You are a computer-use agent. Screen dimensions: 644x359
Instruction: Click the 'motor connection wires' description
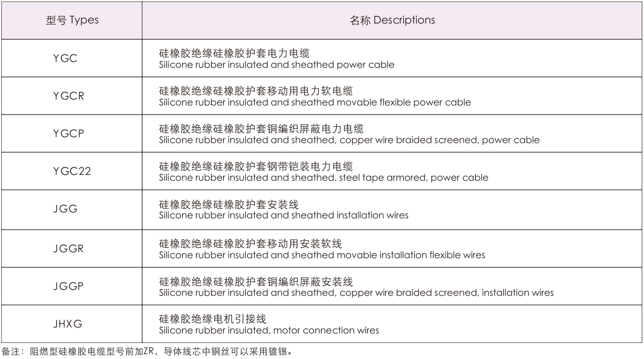coord(269,331)
